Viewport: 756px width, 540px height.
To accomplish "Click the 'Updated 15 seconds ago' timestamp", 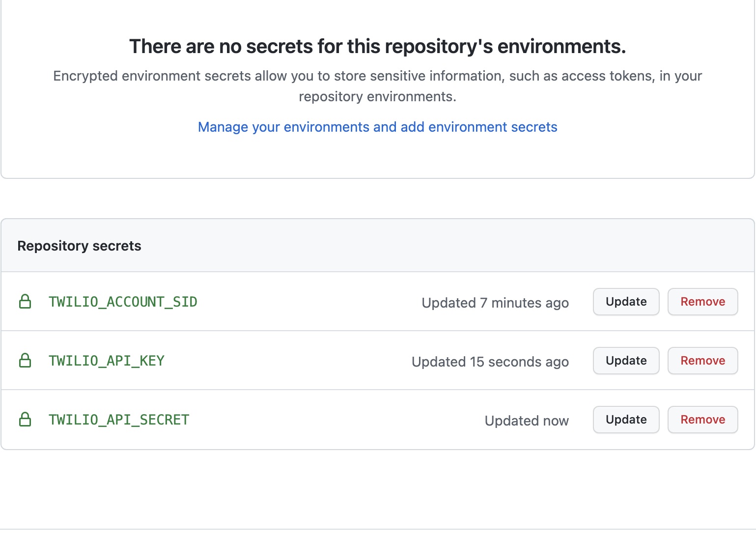I will pos(490,362).
